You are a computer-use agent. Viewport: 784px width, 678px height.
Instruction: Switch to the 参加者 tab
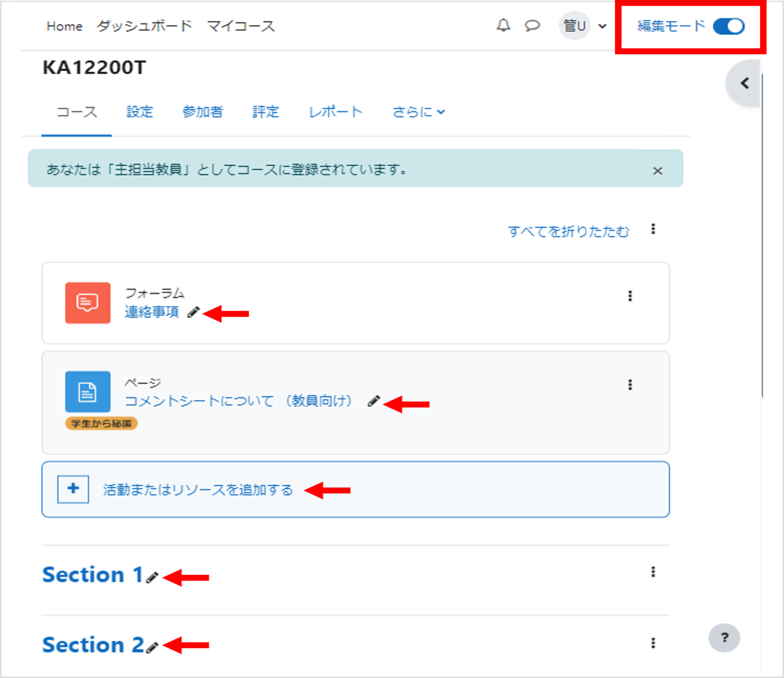(202, 112)
